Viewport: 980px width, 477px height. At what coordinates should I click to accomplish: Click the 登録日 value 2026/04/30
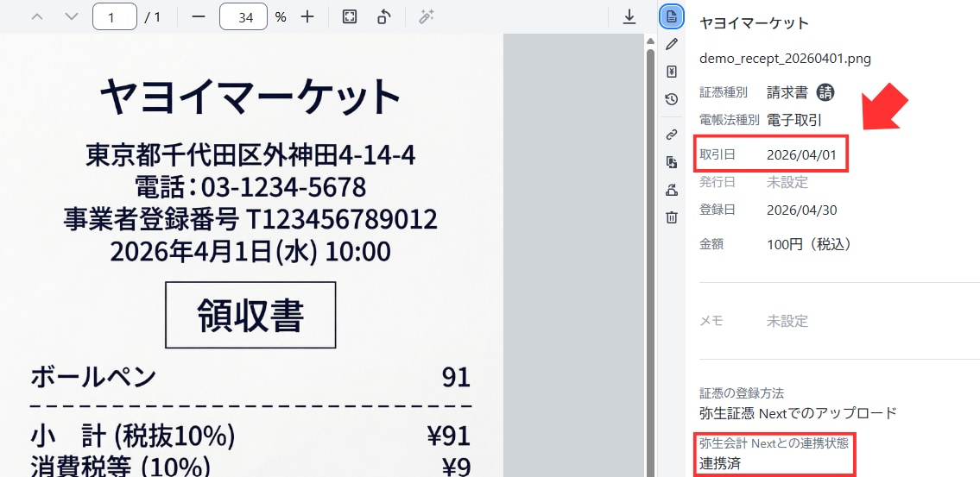802,210
